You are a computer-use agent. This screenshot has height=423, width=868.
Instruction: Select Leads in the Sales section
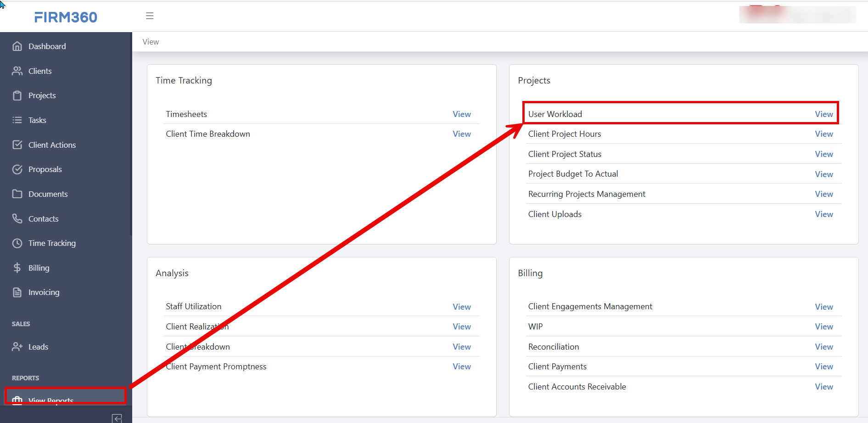pos(38,347)
